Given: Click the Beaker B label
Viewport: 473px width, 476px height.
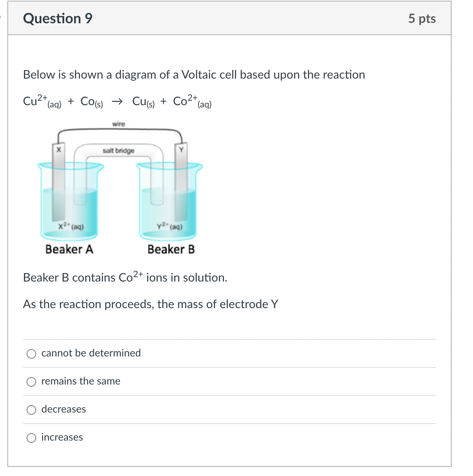Looking at the screenshot, I should coord(172,249).
